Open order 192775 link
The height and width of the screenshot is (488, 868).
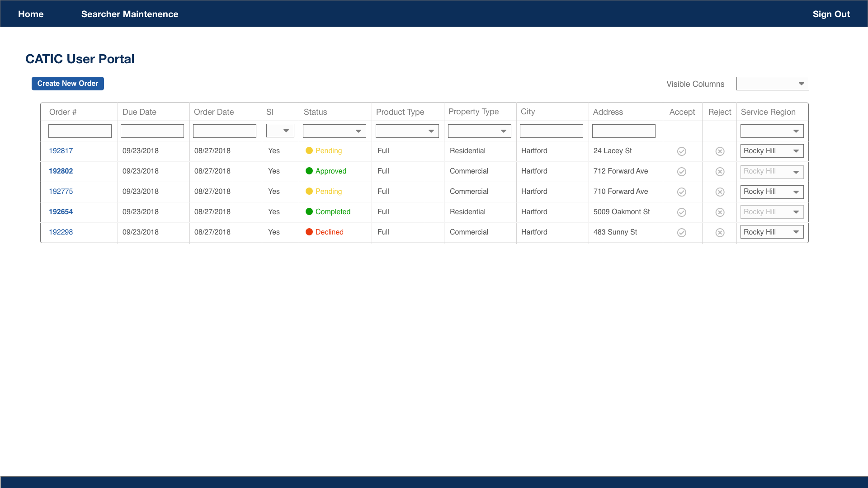61,192
